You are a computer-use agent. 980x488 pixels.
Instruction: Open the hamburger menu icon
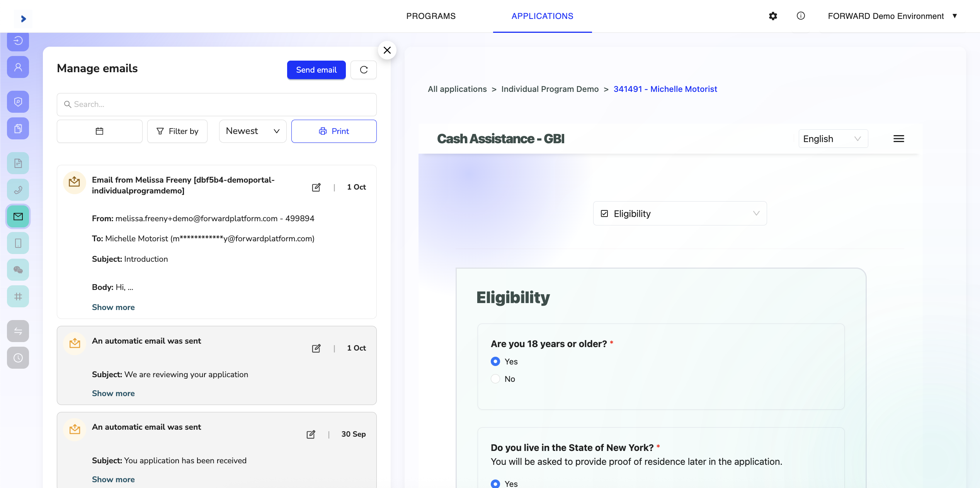tap(898, 139)
